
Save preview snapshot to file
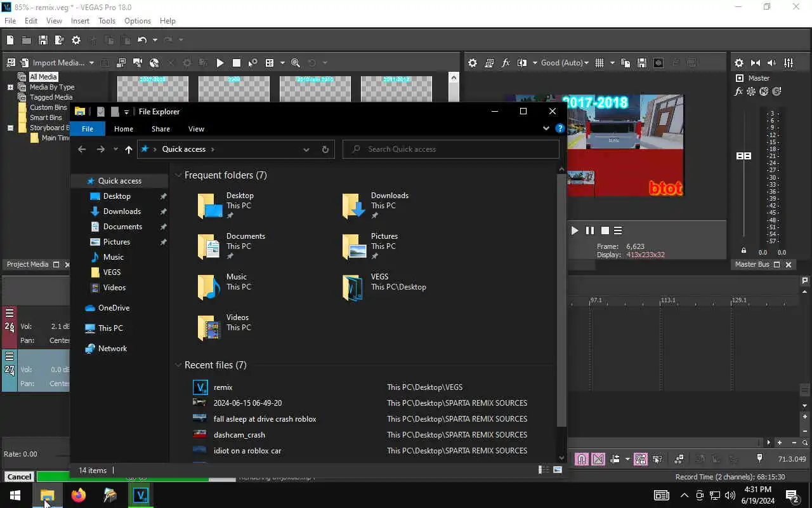pyautogui.click(x=642, y=63)
